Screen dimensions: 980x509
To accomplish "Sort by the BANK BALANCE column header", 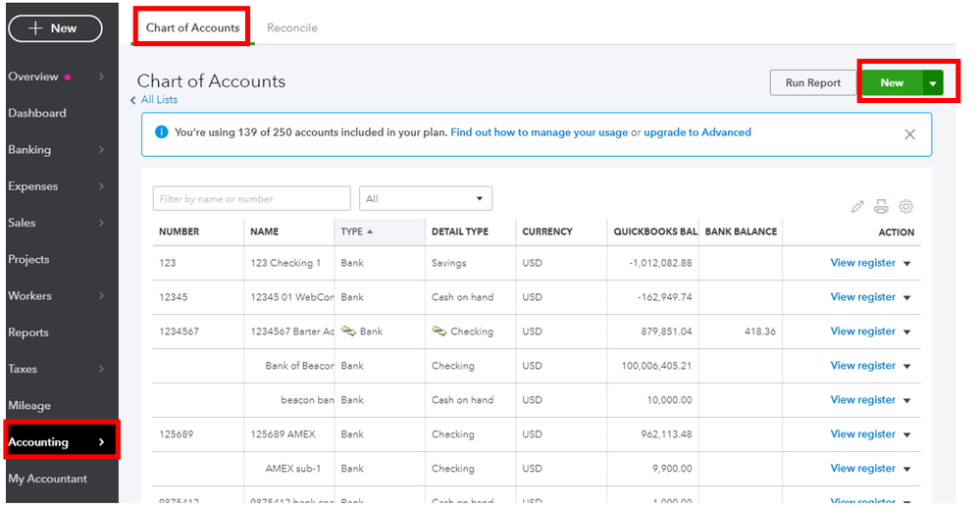I will (741, 231).
